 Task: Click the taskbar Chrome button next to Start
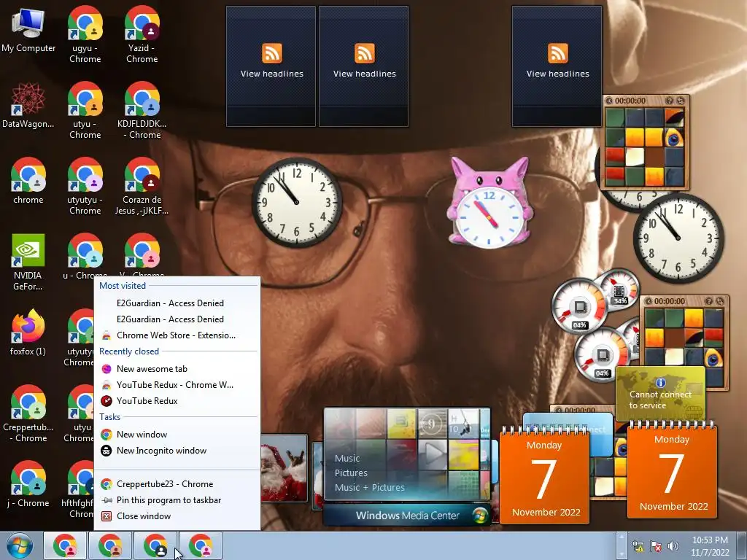click(65, 545)
